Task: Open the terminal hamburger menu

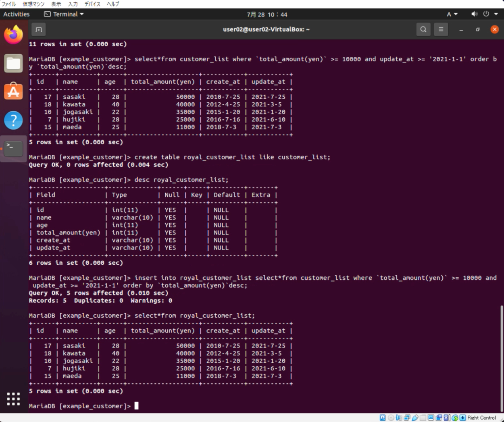Action: click(x=441, y=29)
